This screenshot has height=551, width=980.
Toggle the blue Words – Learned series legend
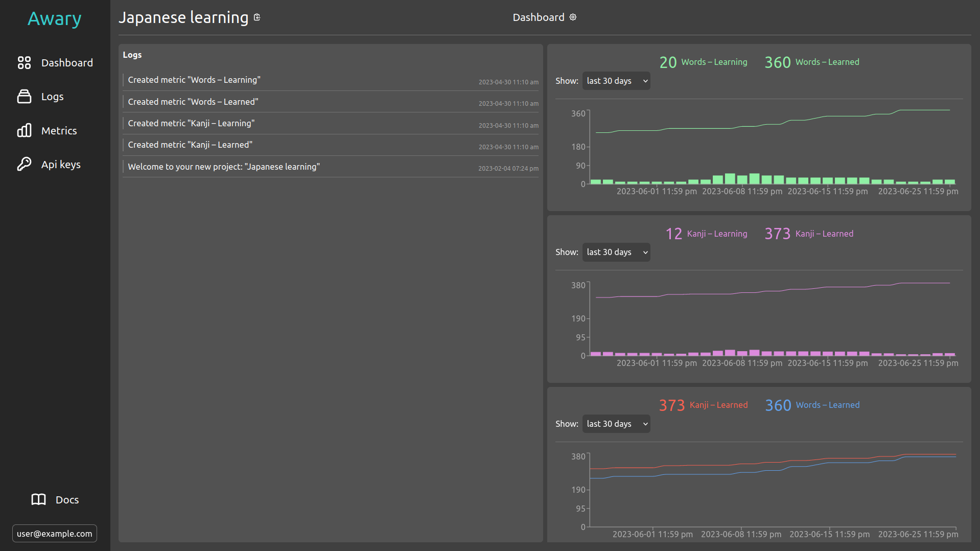[x=827, y=405]
